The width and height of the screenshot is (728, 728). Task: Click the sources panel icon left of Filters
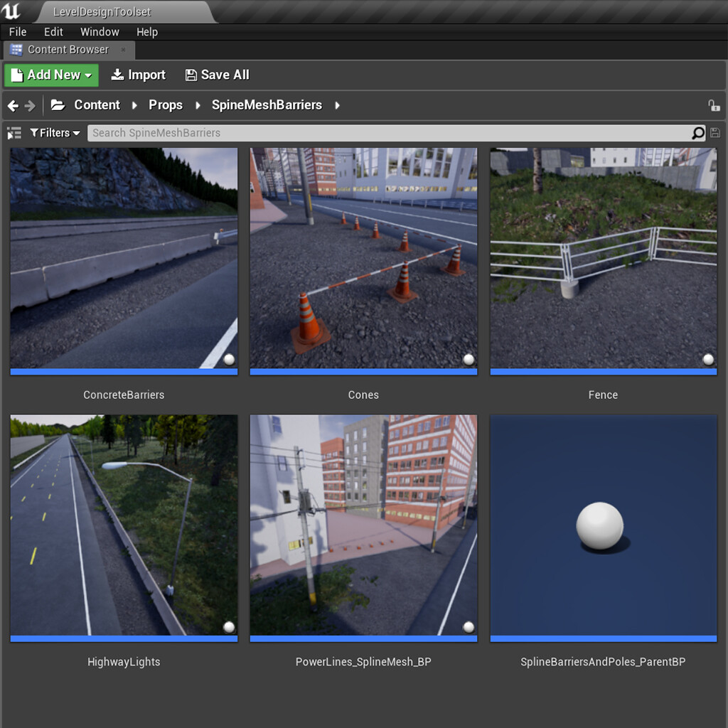[14, 133]
